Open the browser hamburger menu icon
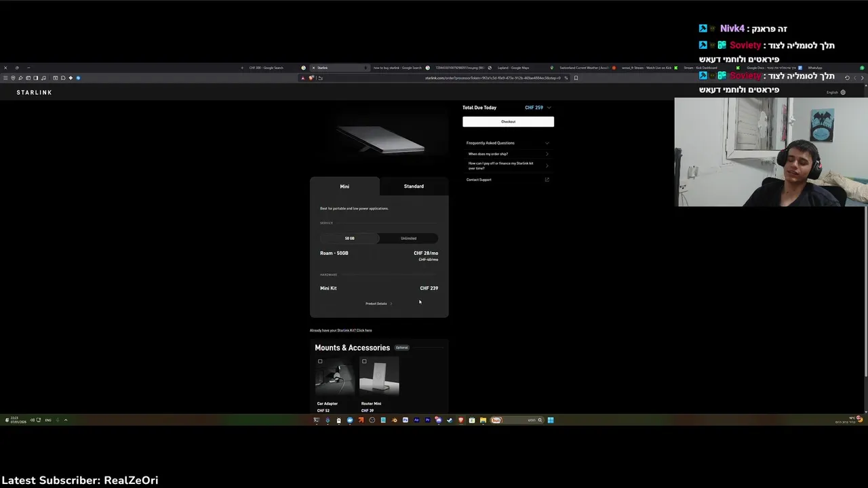This screenshot has width=868, height=488. [x=5, y=78]
